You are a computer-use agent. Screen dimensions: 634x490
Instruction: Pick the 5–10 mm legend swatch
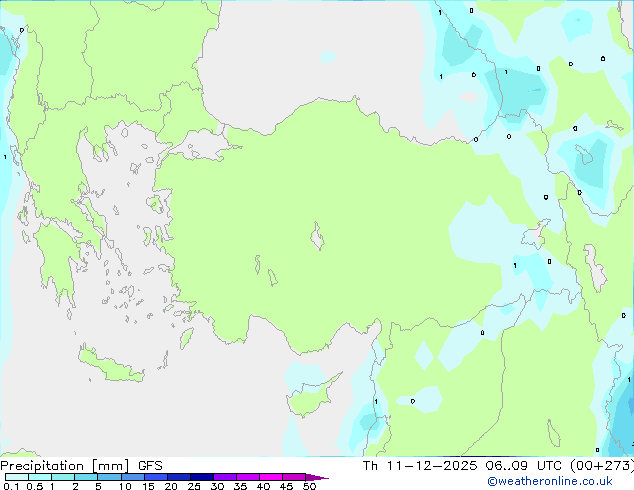point(109,477)
